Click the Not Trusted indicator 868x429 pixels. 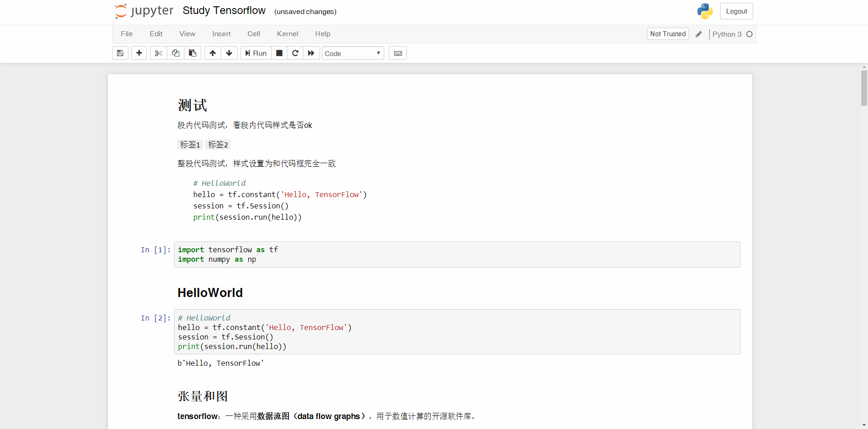pyautogui.click(x=668, y=34)
